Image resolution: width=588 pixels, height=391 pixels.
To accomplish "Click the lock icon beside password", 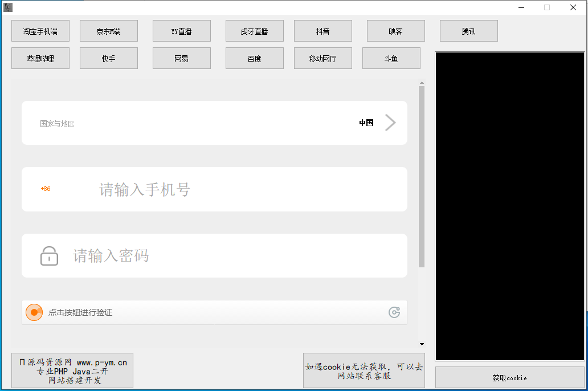I will (x=49, y=256).
